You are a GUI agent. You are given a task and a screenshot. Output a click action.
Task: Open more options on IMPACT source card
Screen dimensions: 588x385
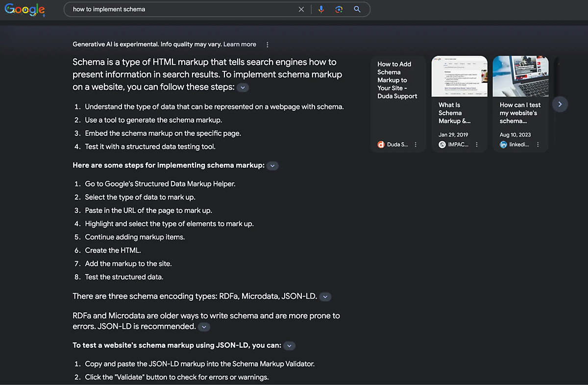coord(477,145)
